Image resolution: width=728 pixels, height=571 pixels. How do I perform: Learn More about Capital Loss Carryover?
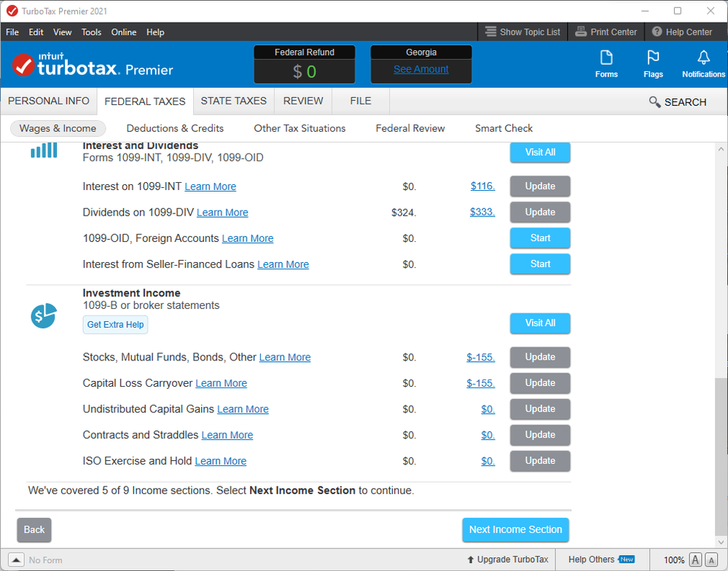221,383
